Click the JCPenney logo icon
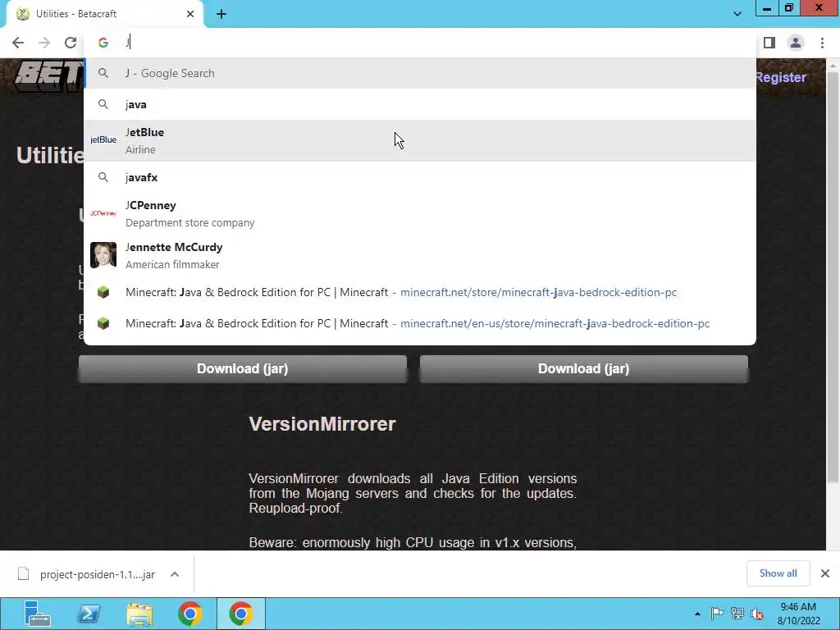 103,213
